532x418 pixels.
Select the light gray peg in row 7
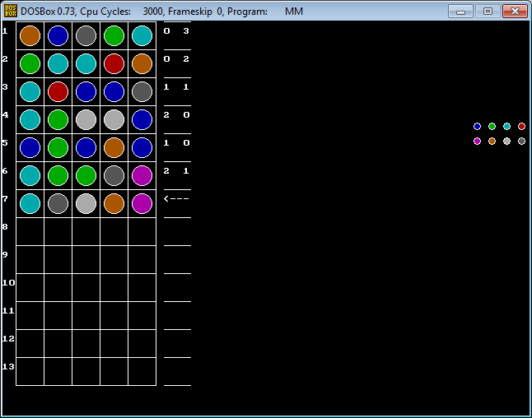click(86, 203)
